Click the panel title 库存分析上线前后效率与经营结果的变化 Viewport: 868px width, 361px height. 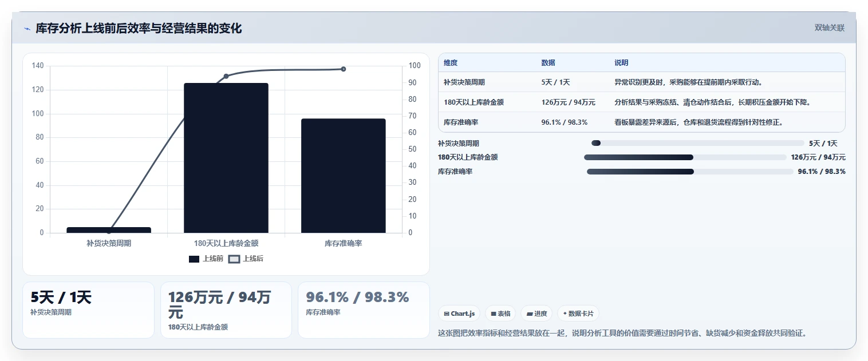click(x=139, y=29)
